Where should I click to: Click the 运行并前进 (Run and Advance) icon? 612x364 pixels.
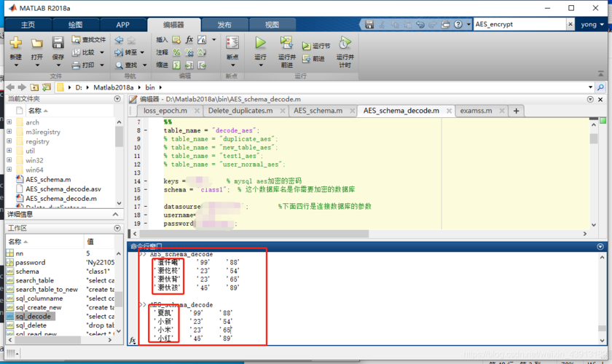(x=286, y=42)
